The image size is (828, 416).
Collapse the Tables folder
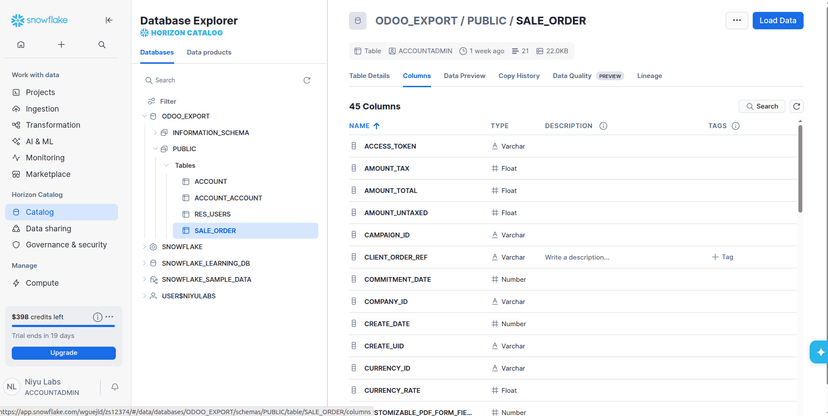(166, 165)
